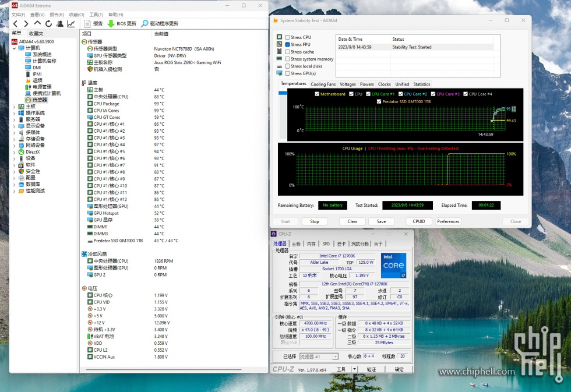
Task: Open the 工具(T) menu
Action: click(96, 15)
